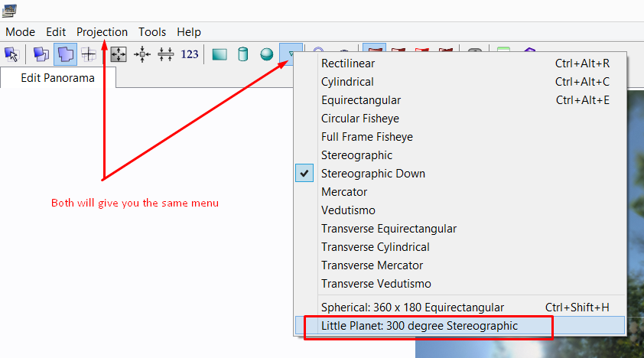Open the Tools menu
This screenshot has width=644, height=358.
[x=152, y=32]
